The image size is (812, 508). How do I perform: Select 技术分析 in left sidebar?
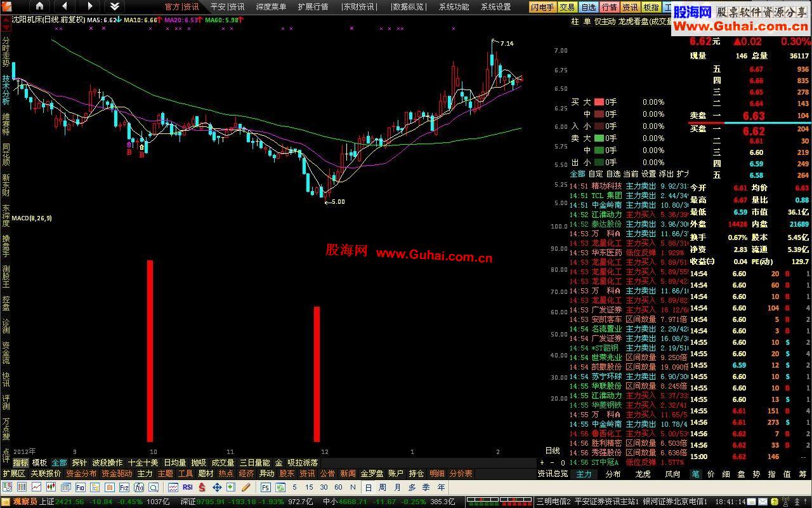(6, 90)
